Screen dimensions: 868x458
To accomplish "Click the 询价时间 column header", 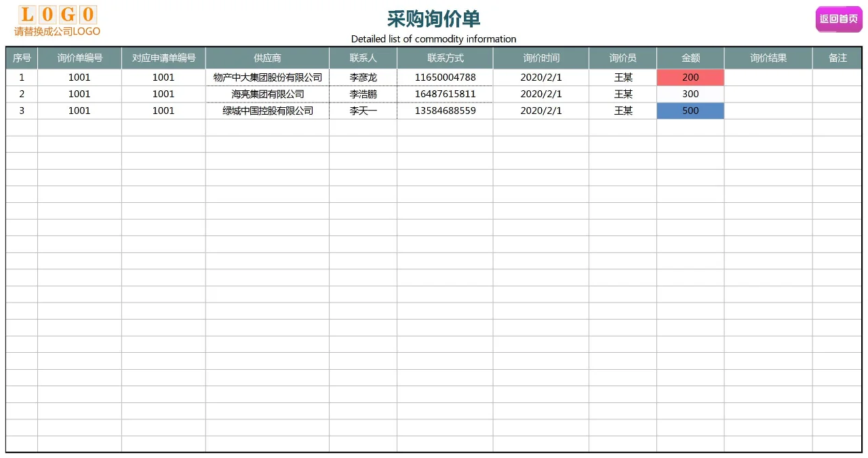I will pyautogui.click(x=540, y=58).
